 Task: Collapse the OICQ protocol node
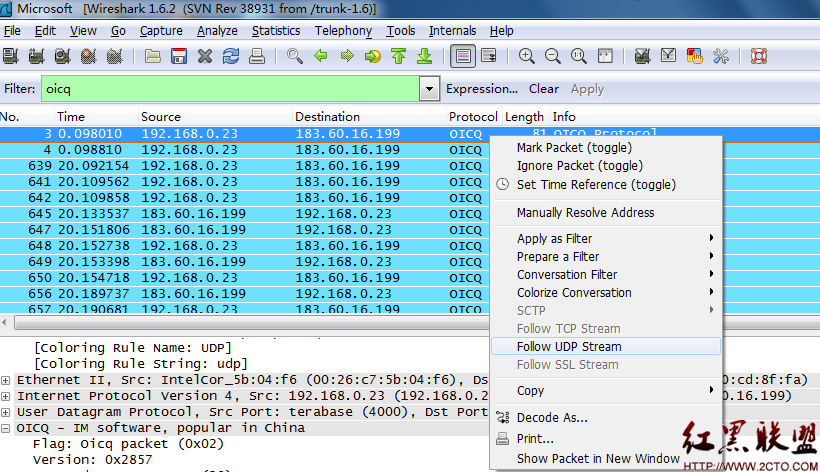pyautogui.click(x=6, y=428)
